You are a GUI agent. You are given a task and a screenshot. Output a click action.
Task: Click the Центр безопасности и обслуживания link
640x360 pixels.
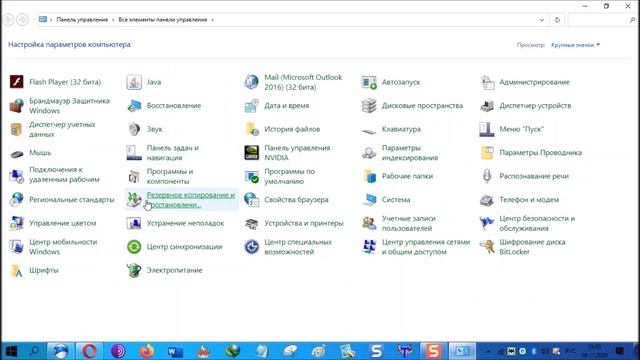tap(537, 223)
